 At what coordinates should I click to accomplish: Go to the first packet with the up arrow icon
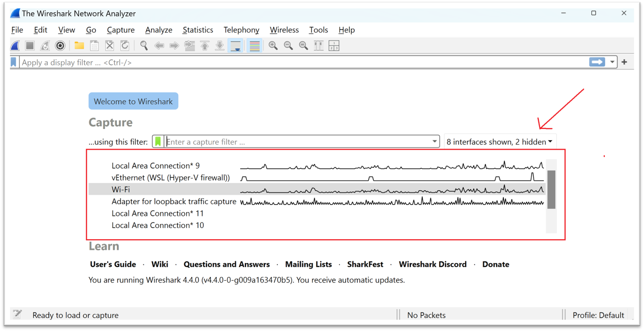pyautogui.click(x=205, y=45)
